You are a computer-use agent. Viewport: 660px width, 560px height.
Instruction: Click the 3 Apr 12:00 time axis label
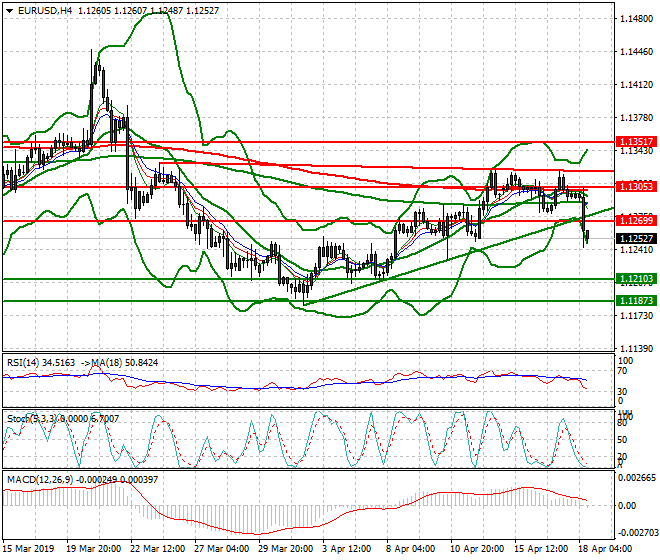pos(347,549)
